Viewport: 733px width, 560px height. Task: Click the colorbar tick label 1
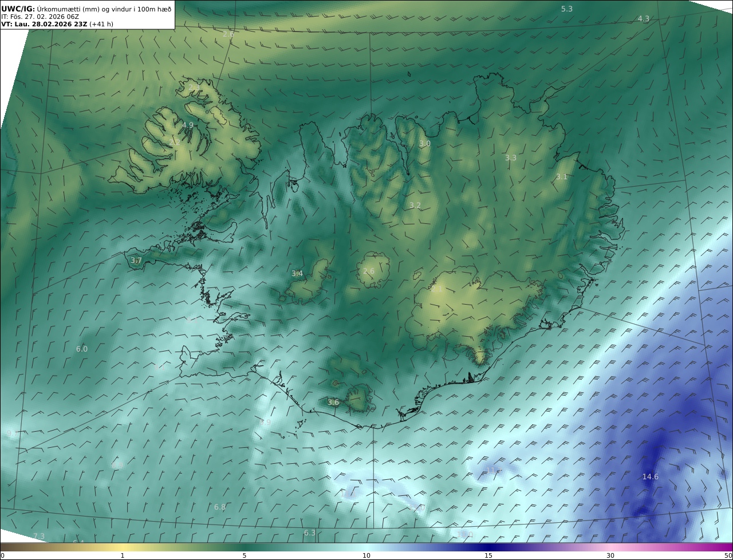(x=123, y=555)
